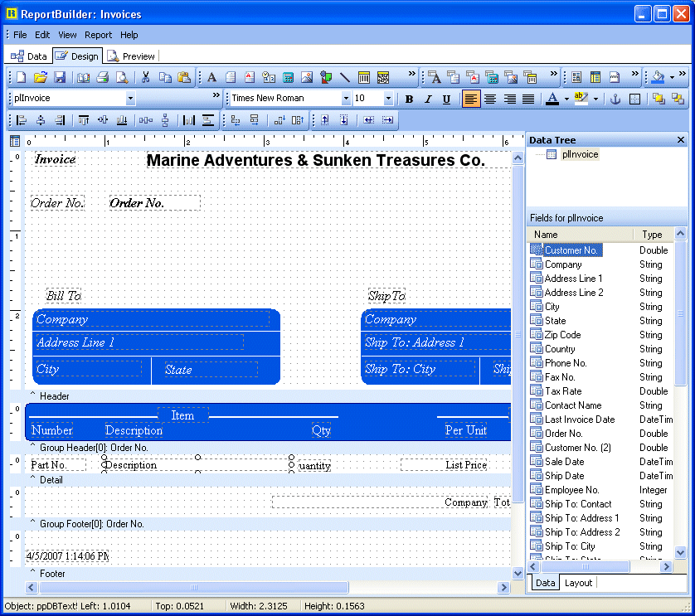
Task: Select the Company field in the field list
Action: pyautogui.click(x=563, y=264)
